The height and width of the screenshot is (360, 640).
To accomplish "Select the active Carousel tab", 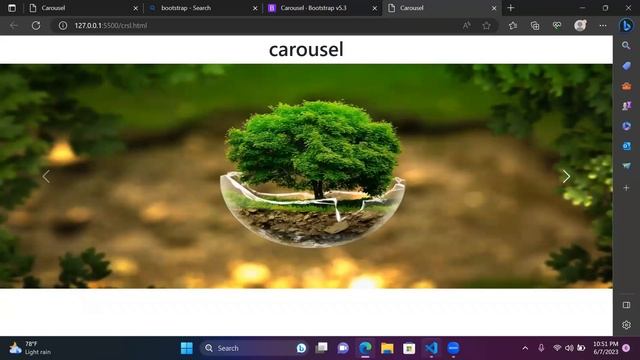I will tap(441, 8).
